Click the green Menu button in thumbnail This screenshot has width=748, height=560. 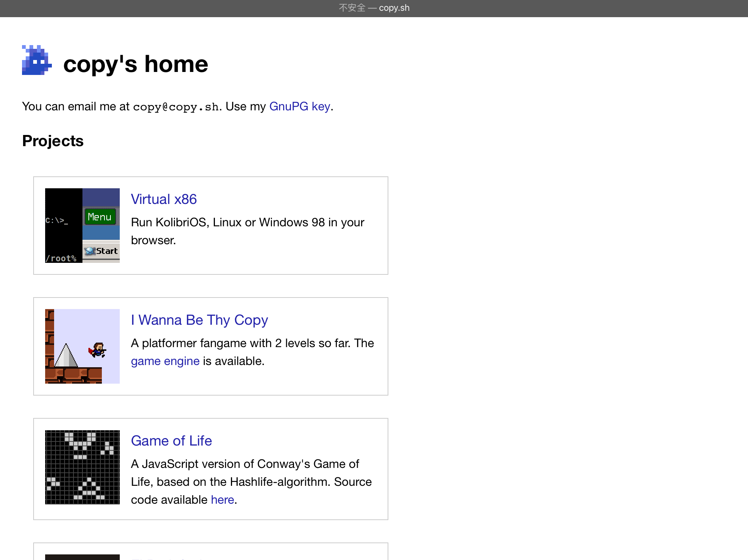[x=100, y=217]
